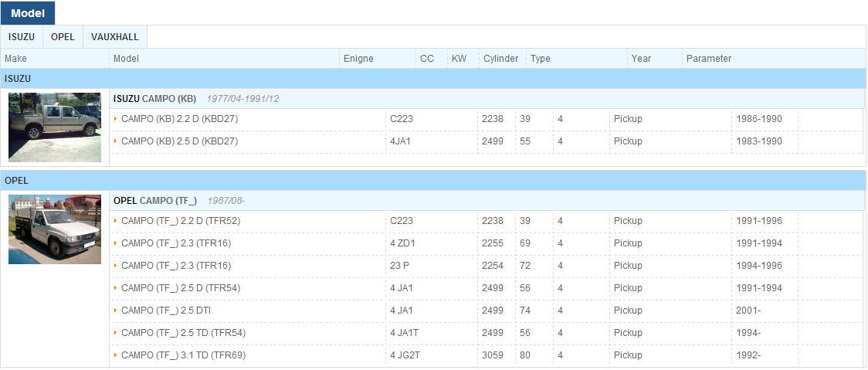868x370 pixels.
Task: Click arrow bullet beside CAMPO (KB) 2.5 D
Action: pyautogui.click(x=116, y=141)
